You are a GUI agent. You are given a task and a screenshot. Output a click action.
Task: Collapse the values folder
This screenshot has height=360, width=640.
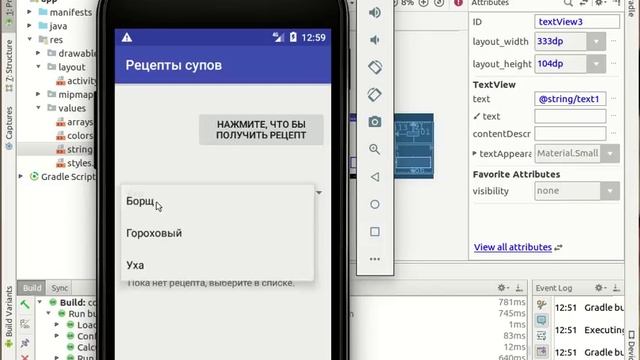(x=38, y=108)
